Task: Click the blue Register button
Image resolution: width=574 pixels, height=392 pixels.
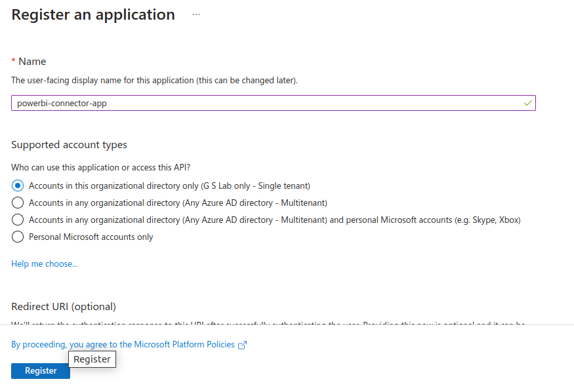Action: pyautogui.click(x=41, y=371)
